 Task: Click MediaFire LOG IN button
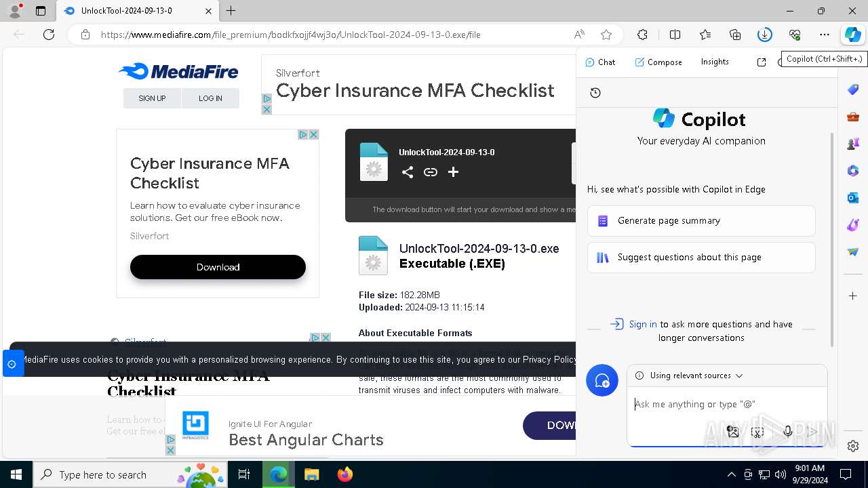(210, 98)
